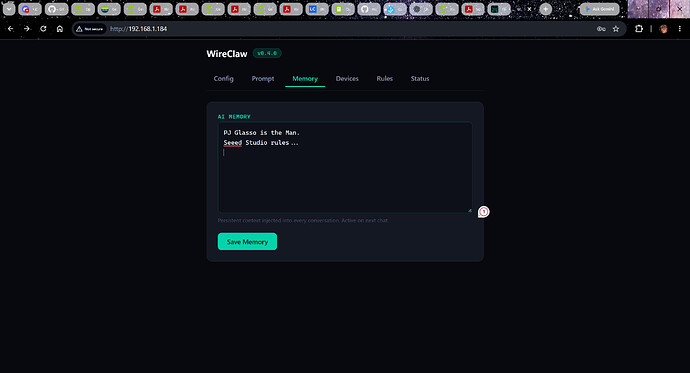Switch to the gray circle icon tab
Viewport: 690px width, 373px height.
(x=421, y=9)
